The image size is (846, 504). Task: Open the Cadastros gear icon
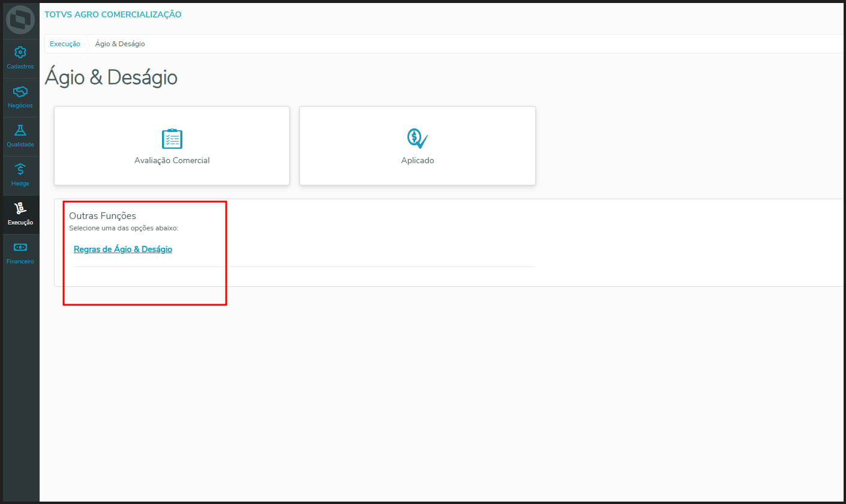(x=20, y=52)
